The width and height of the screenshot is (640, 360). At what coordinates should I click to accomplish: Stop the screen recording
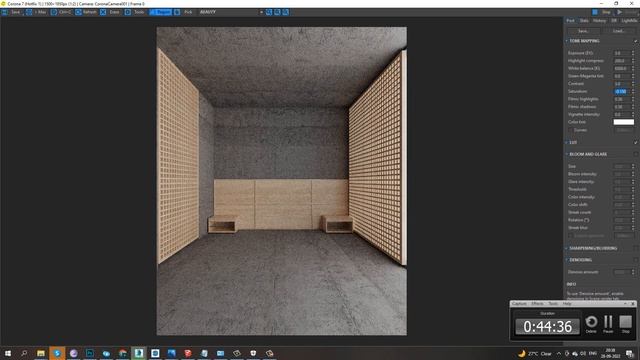(625, 324)
